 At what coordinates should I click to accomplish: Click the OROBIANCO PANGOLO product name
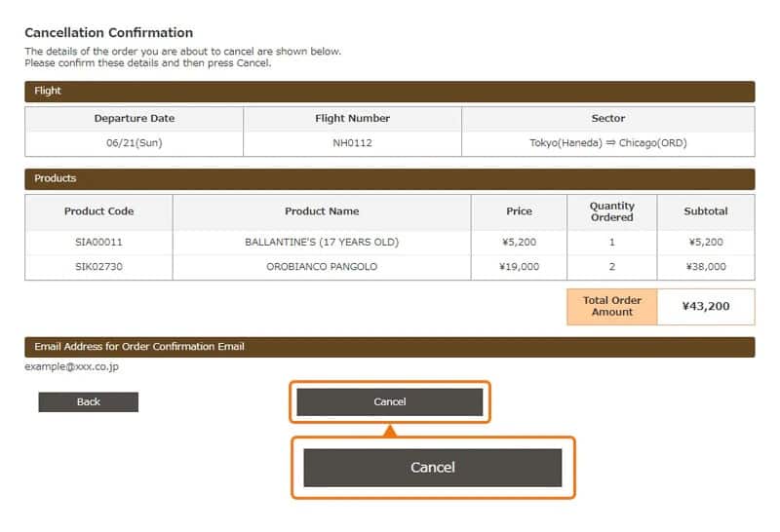click(x=322, y=266)
